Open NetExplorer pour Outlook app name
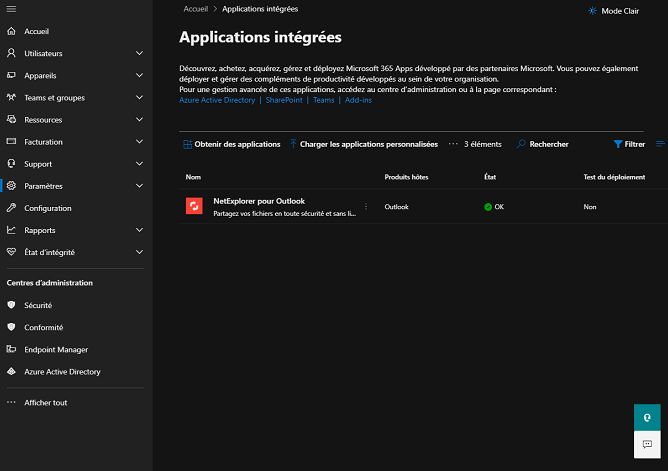 pyautogui.click(x=259, y=201)
